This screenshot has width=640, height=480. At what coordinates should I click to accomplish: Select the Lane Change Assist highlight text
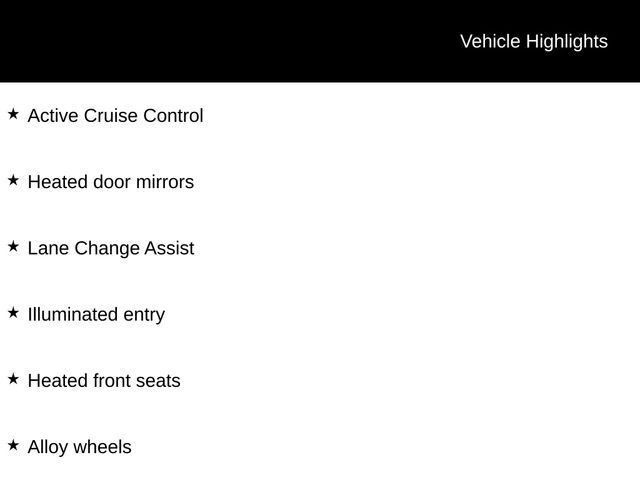[x=110, y=248]
